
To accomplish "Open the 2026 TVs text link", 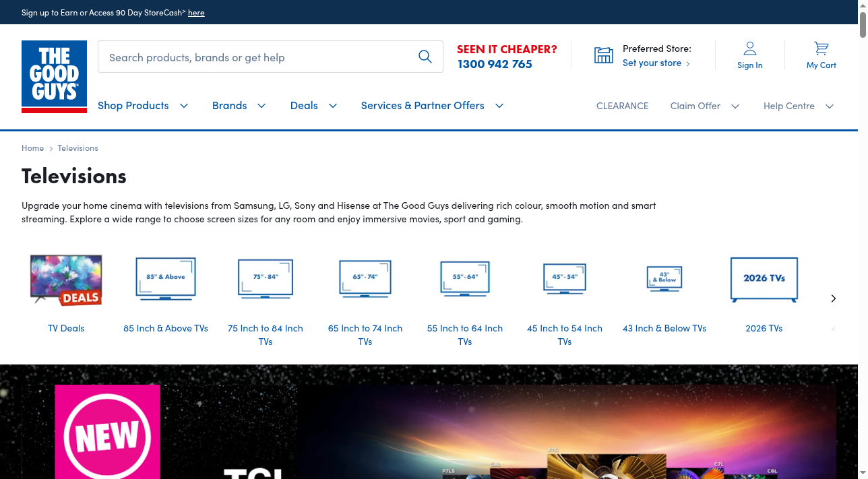I will 764,328.
